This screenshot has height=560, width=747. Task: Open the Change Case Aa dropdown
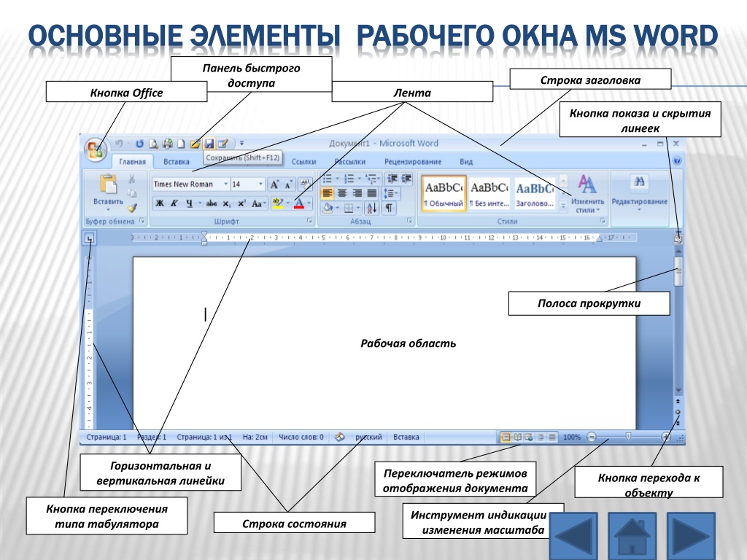pyautogui.click(x=258, y=203)
